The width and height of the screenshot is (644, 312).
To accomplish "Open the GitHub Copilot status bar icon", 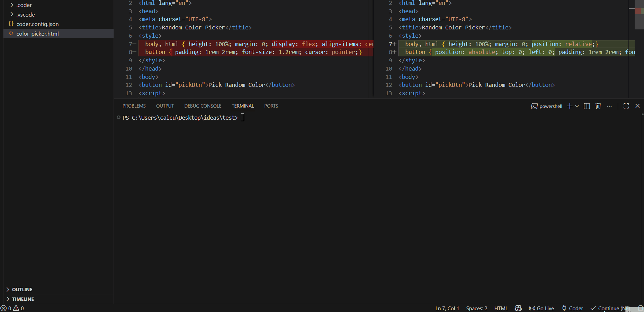I will point(518,308).
